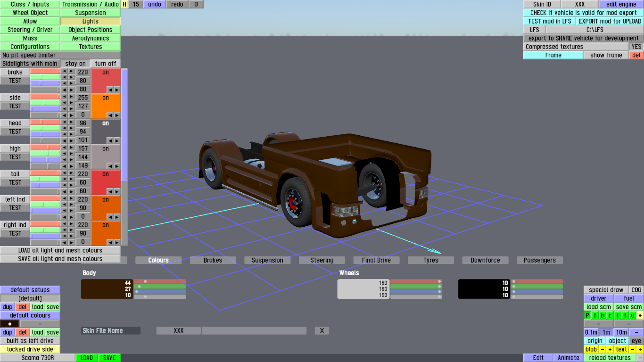
Task: Click the show frame button
Action: click(x=606, y=55)
